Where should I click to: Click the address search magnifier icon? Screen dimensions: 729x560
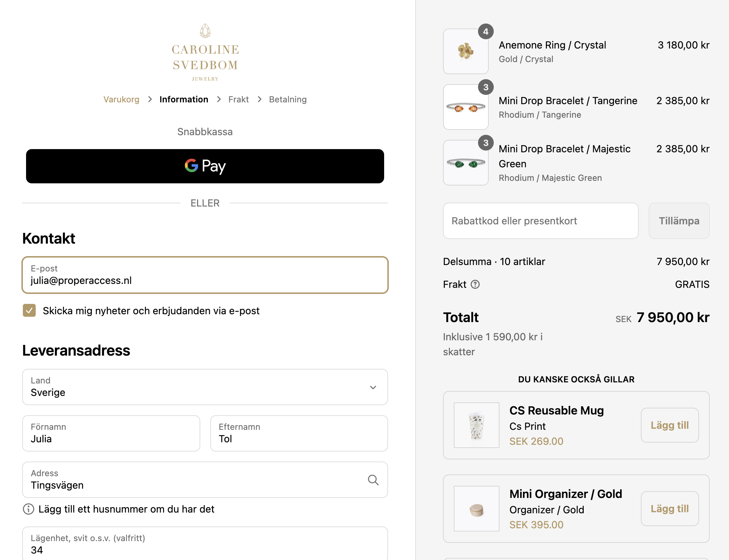click(373, 480)
